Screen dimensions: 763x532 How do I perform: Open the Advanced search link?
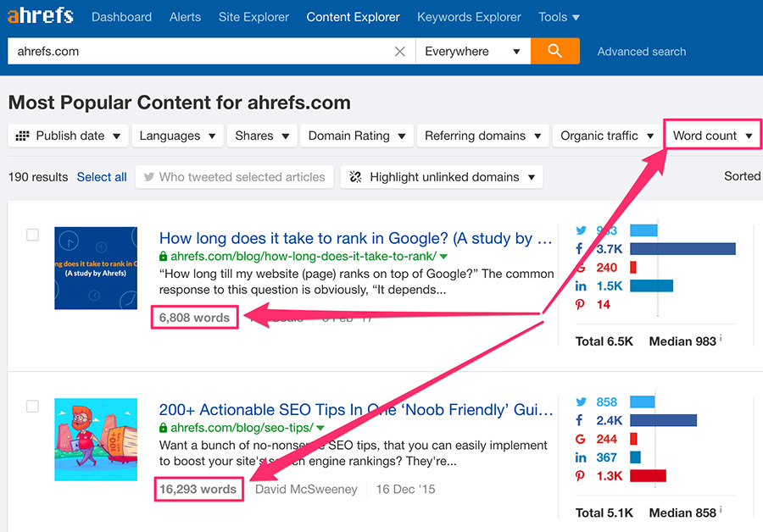[642, 52]
